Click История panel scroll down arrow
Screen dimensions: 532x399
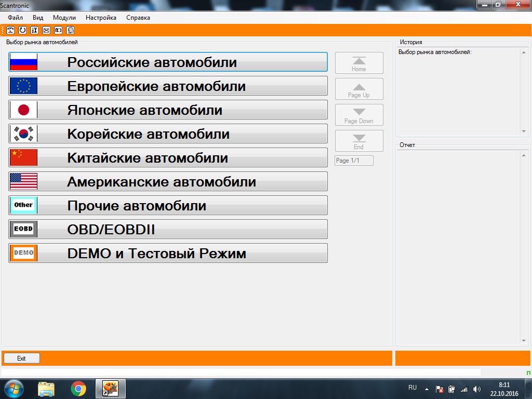click(524, 131)
